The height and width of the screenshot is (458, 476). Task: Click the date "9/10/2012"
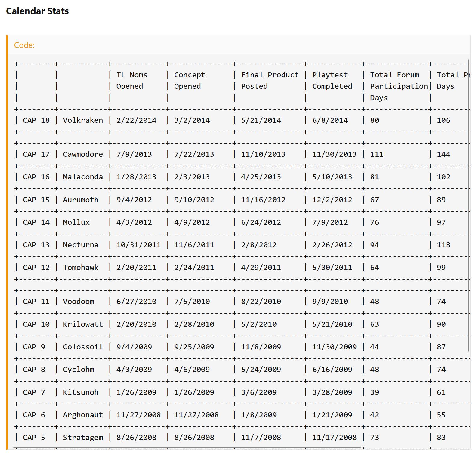[x=194, y=200]
